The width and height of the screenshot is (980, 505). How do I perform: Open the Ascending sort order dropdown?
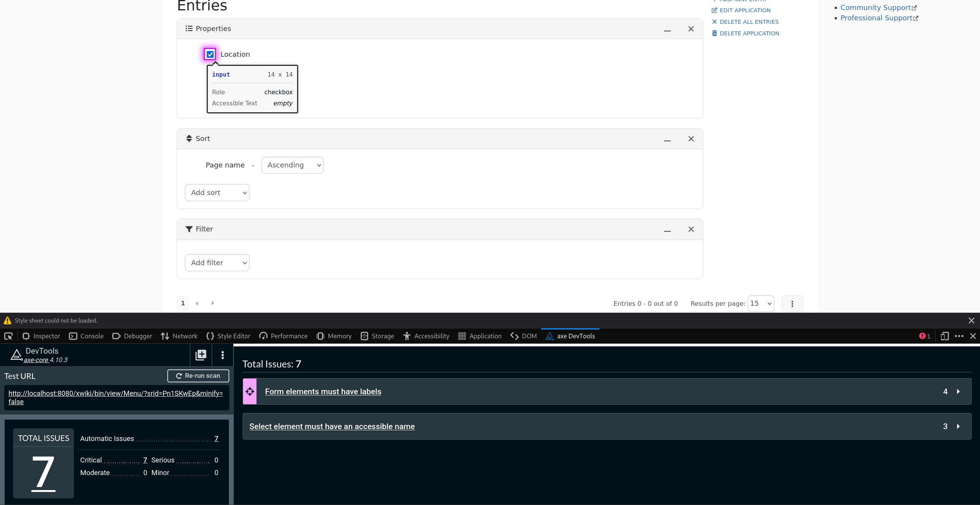point(292,165)
